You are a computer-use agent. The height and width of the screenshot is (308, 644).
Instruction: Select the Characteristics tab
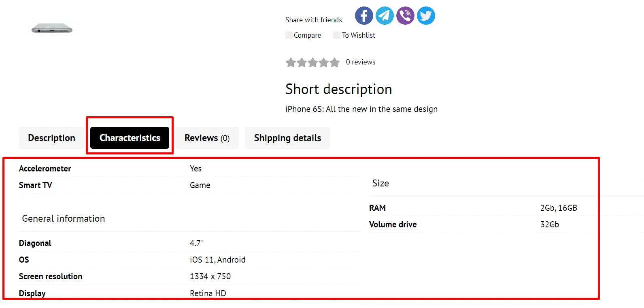(x=130, y=138)
